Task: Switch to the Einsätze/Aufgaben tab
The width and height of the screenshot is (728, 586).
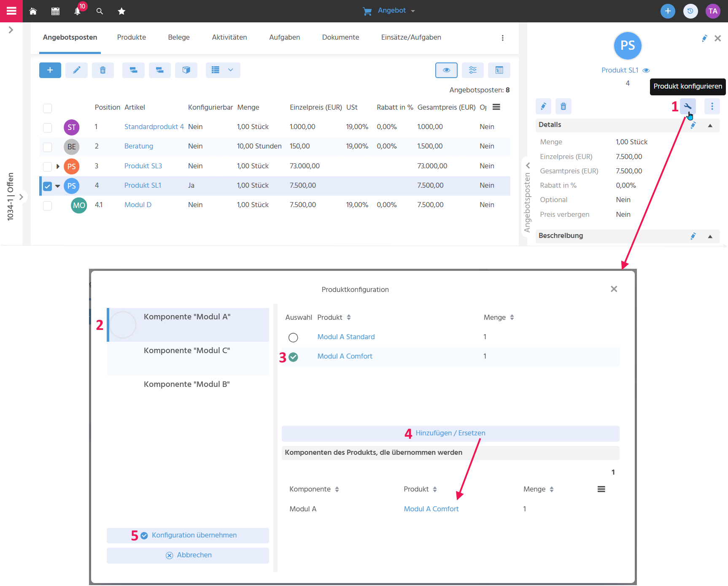Action: point(411,38)
